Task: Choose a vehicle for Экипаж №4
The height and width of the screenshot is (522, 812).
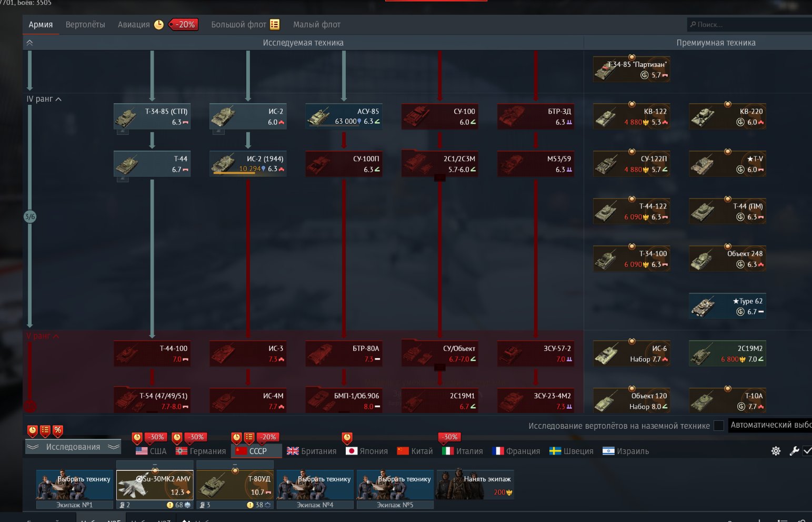Action: click(315, 485)
